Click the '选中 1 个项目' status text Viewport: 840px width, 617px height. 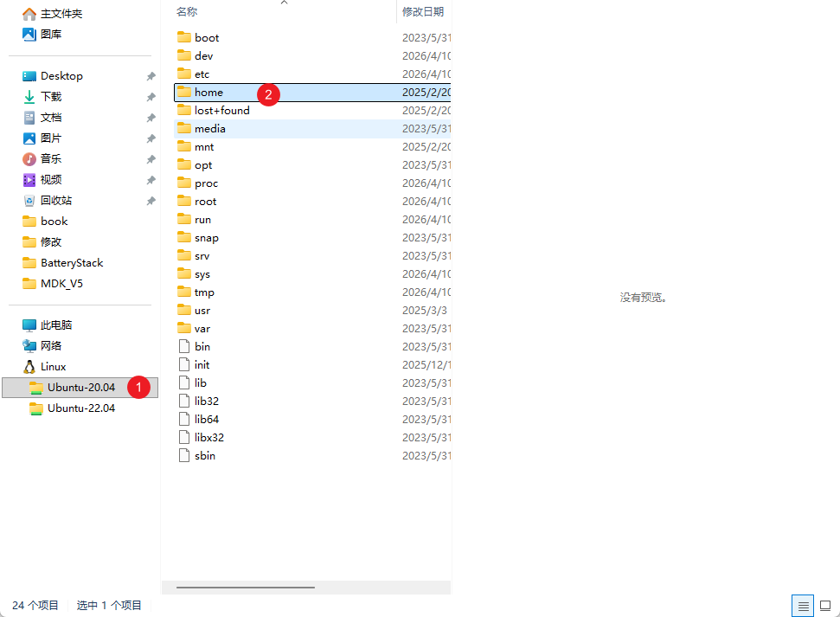109,605
